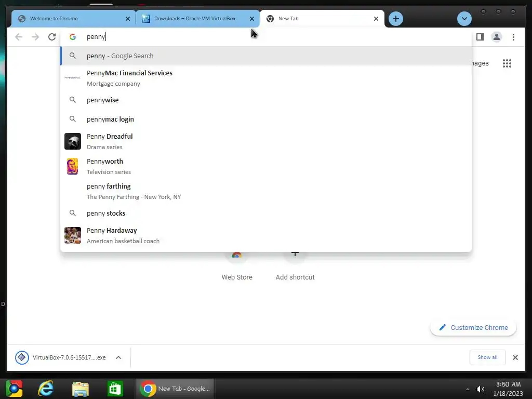Choose the penny stocks suggestion
The height and width of the screenshot is (399, 532).
pyautogui.click(x=266, y=213)
